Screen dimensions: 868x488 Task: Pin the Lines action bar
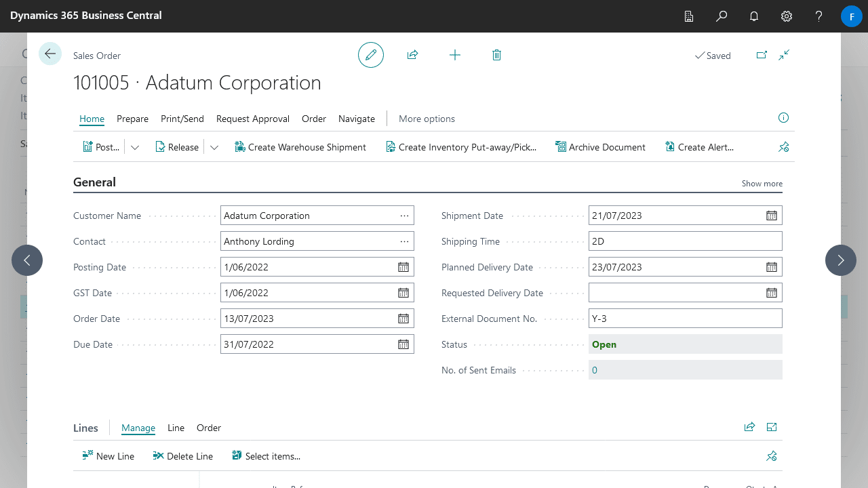771,456
